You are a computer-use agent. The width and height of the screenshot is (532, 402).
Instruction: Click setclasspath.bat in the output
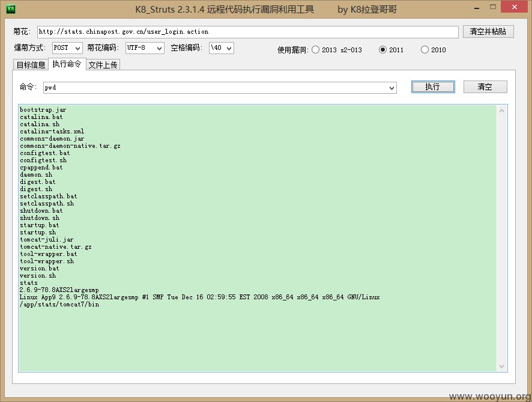pos(49,196)
